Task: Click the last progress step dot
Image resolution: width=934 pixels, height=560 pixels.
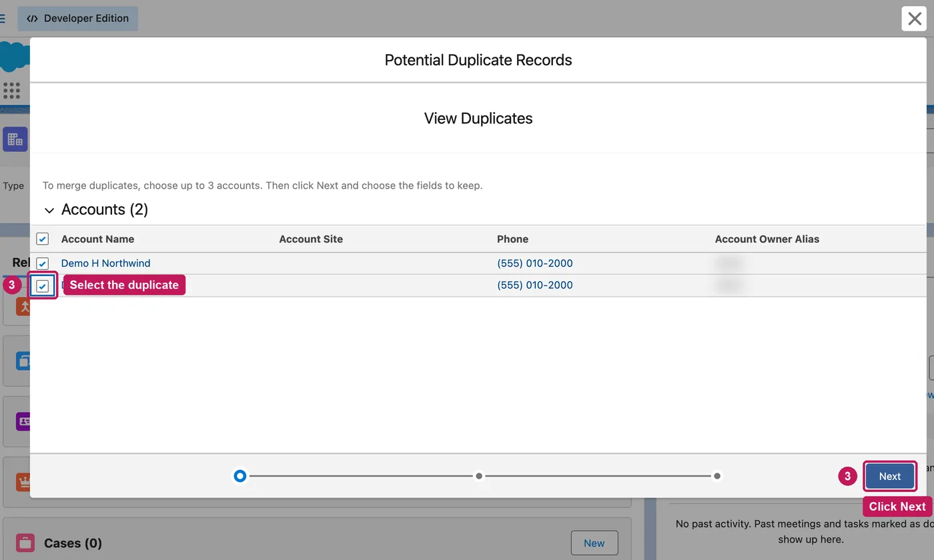Action: point(717,476)
